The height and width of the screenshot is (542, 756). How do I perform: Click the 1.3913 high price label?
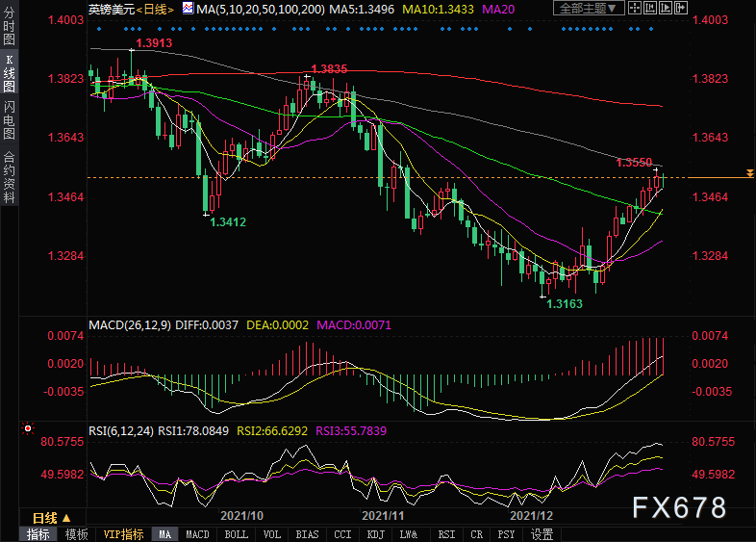154,43
